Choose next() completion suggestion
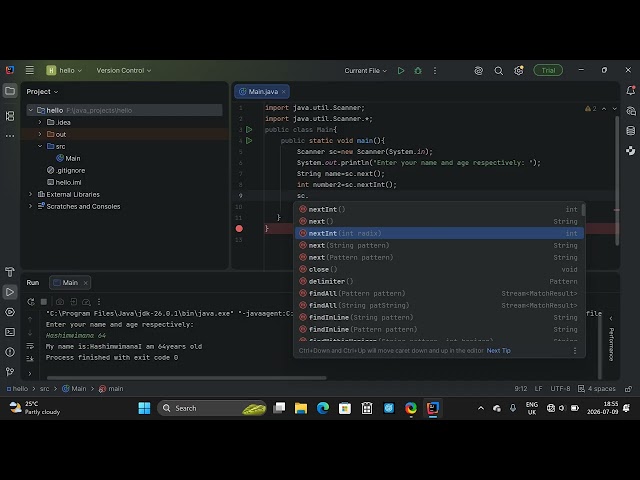The image size is (640, 480). (x=439, y=221)
